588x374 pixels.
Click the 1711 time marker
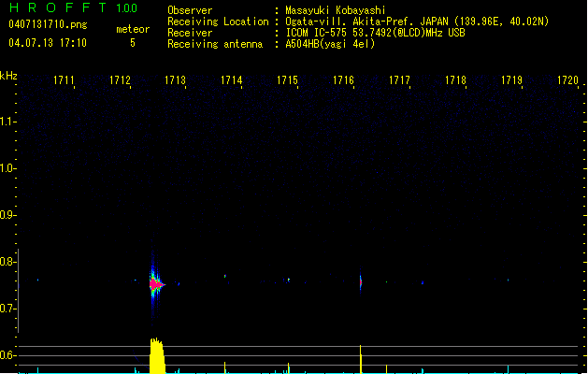click(x=65, y=81)
